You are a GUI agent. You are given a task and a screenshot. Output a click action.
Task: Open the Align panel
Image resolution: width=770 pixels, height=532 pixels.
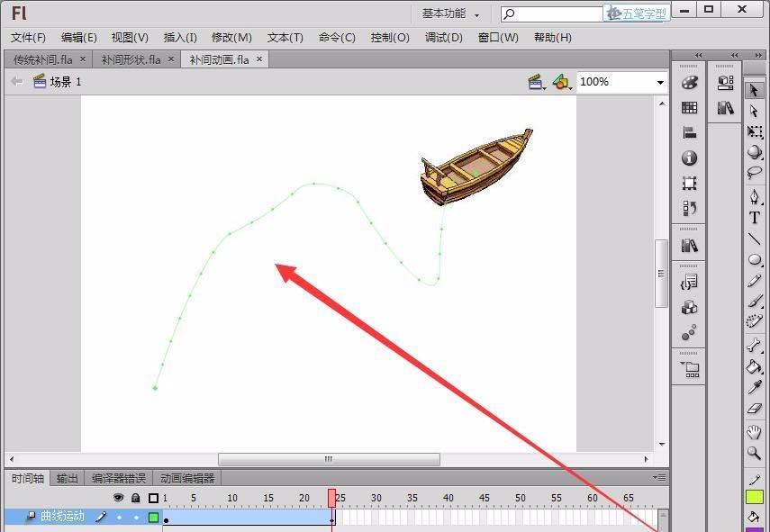point(689,132)
